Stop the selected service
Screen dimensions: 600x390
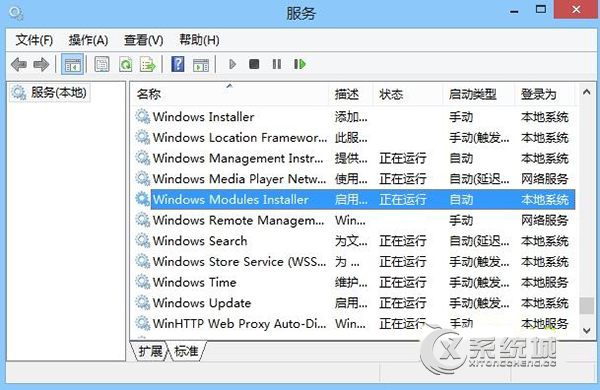click(x=254, y=64)
